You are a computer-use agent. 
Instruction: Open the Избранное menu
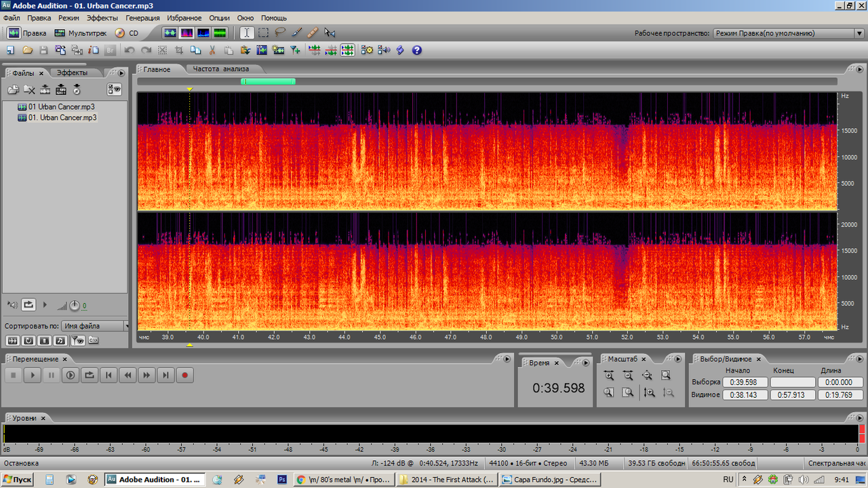tap(184, 18)
